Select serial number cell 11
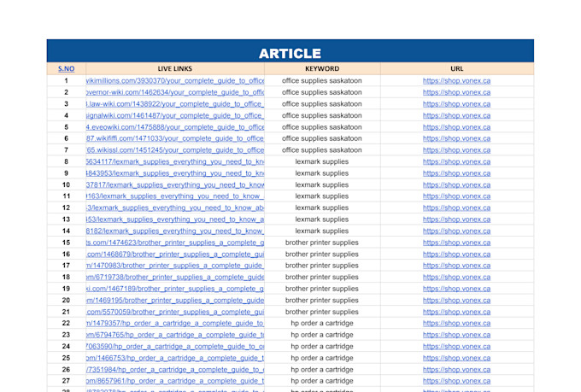The image size is (581, 392). click(x=67, y=196)
